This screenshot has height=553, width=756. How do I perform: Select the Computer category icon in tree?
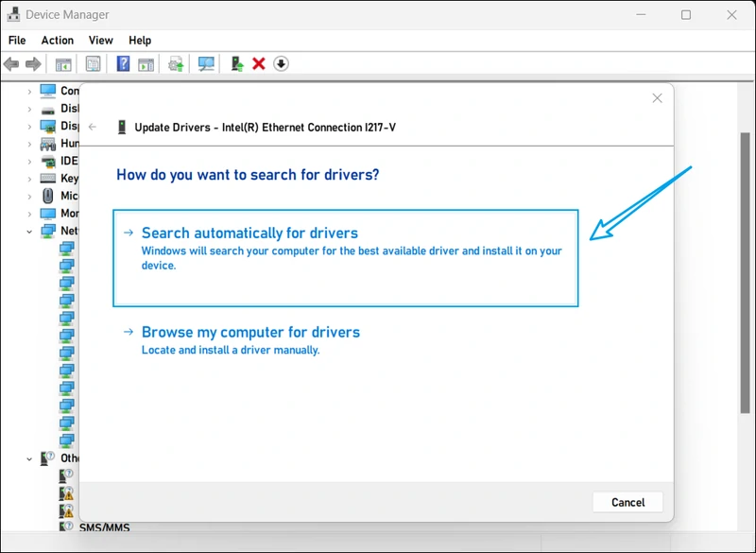(48, 91)
